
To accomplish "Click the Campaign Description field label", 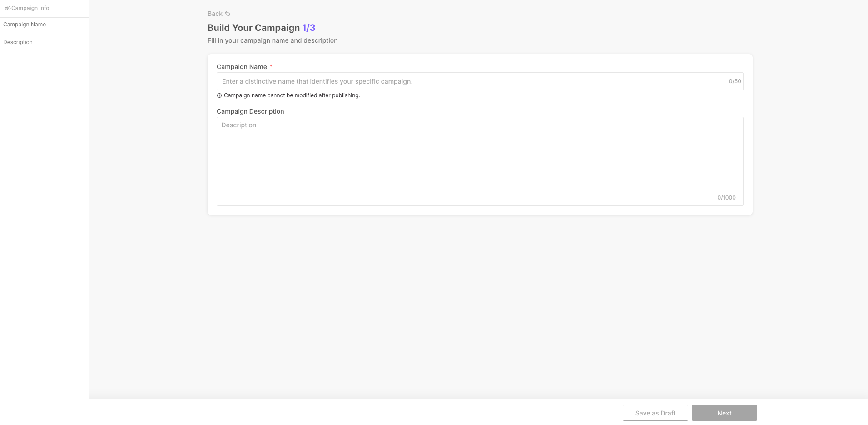I will coord(250,111).
